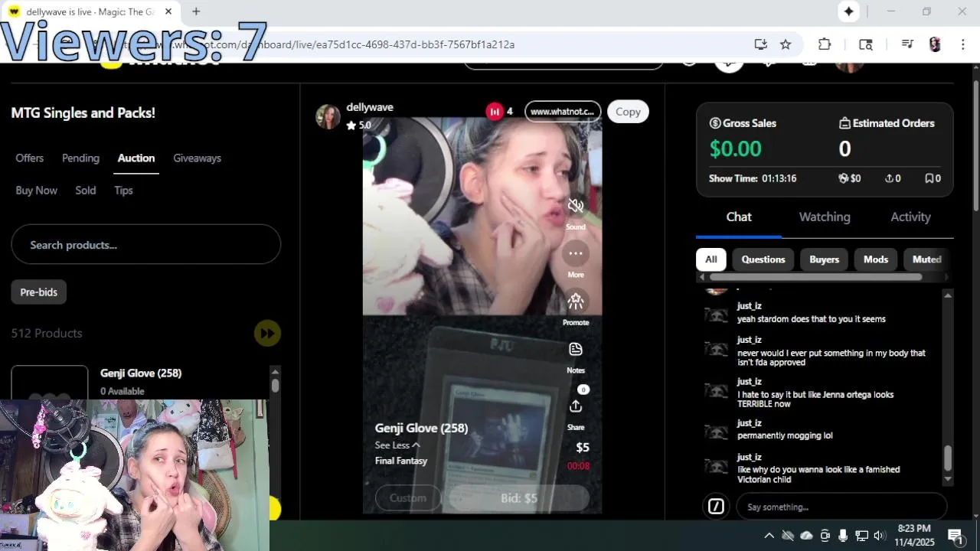
Task: Open the Tips tab
Action: pos(123,190)
